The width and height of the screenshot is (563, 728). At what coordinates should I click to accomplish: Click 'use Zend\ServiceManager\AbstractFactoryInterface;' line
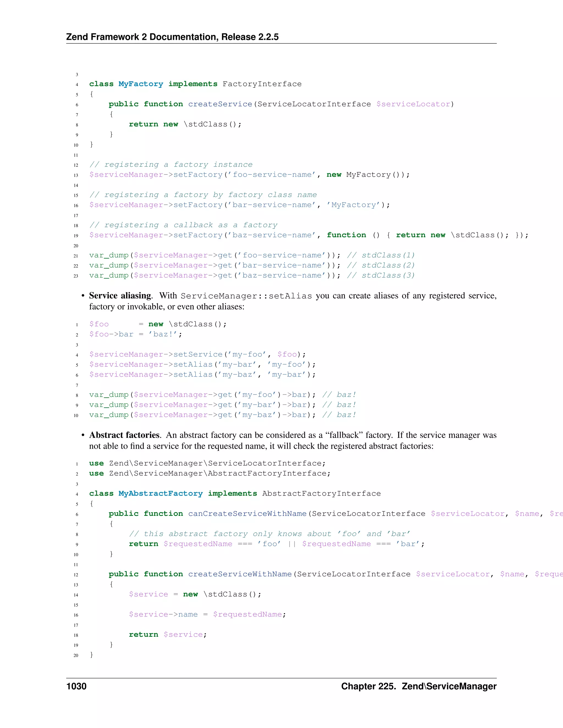click(x=210, y=473)
